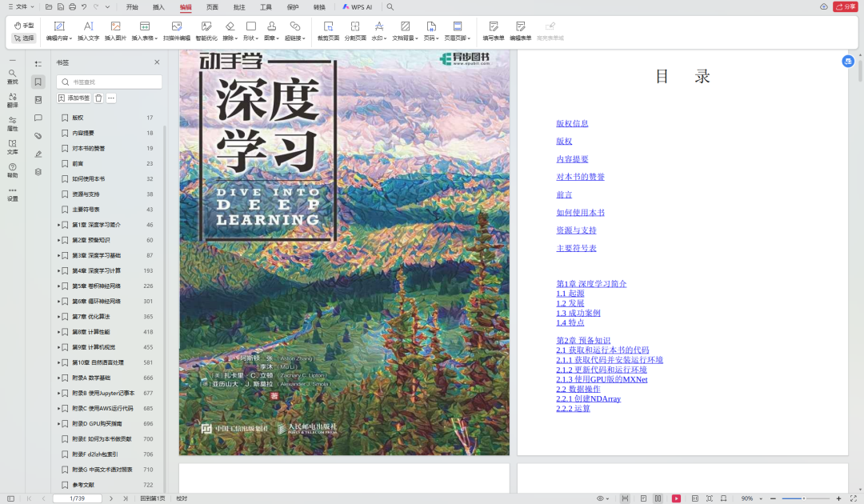This screenshot has height=504, width=864.
Task: Click the 文库 library sidebar icon
Action: click(12, 147)
